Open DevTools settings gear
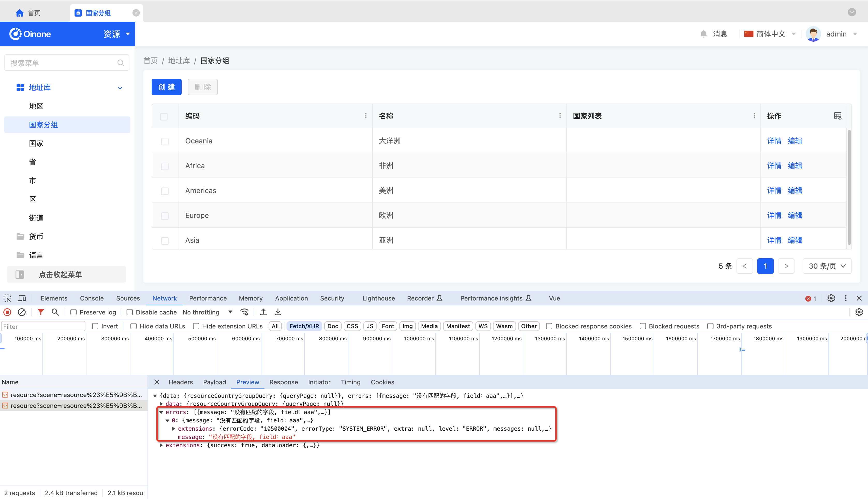The height and width of the screenshot is (499, 868). [x=831, y=298]
